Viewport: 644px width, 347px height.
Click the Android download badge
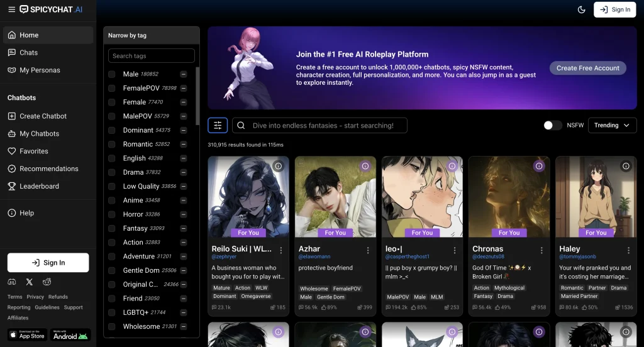[x=70, y=334]
